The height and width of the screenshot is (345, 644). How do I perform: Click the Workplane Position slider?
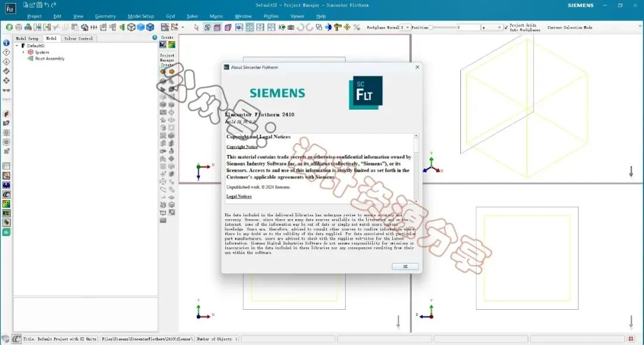(442, 27)
